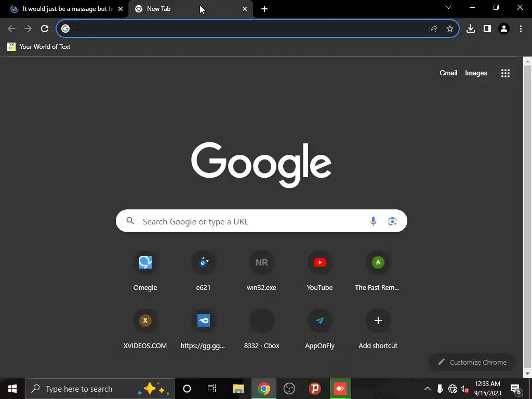Image resolution: width=532 pixels, height=399 pixels.
Task: Open the Images link
Action: click(476, 73)
